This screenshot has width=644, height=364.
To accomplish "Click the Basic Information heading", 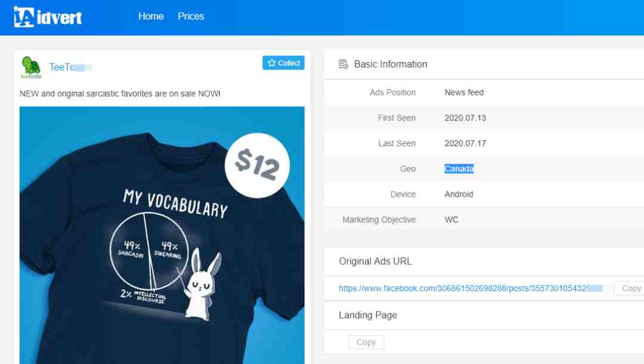I will coord(391,64).
